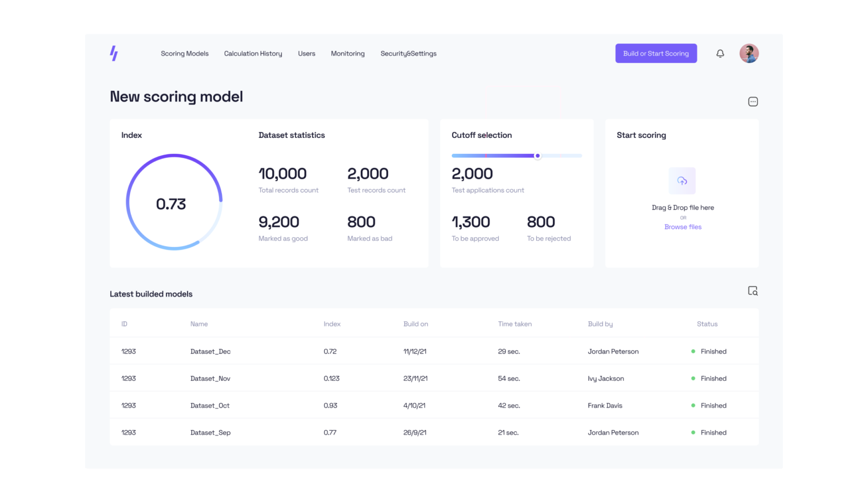This screenshot has width=868, height=503.
Task: Open the user profile avatar
Action: pyautogui.click(x=749, y=53)
